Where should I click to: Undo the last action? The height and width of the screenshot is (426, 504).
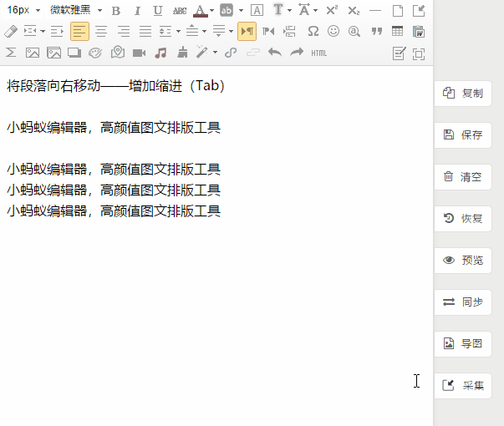pyautogui.click(x=275, y=53)
